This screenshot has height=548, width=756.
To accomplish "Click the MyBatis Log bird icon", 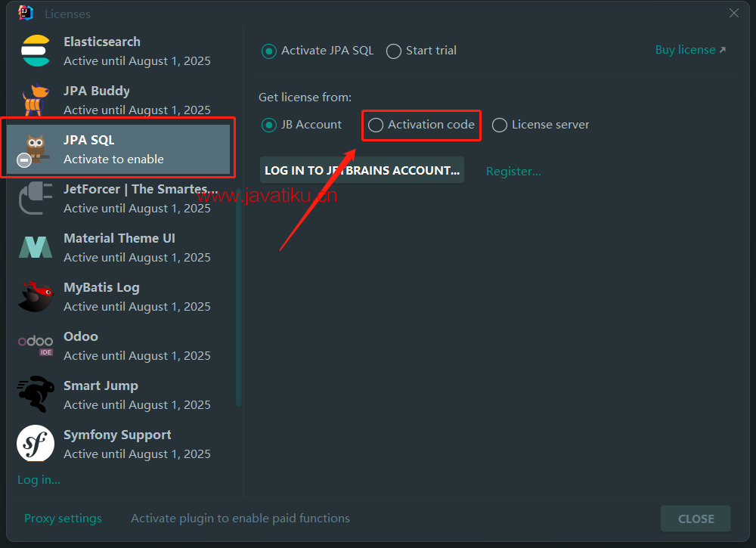I will (36, 297).
